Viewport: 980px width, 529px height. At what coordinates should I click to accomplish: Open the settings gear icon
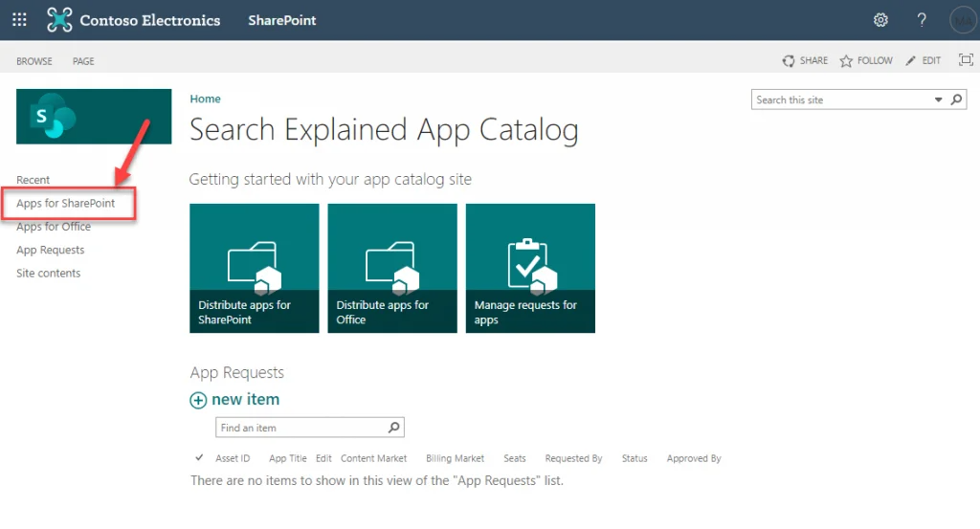[x=880, y=20]
